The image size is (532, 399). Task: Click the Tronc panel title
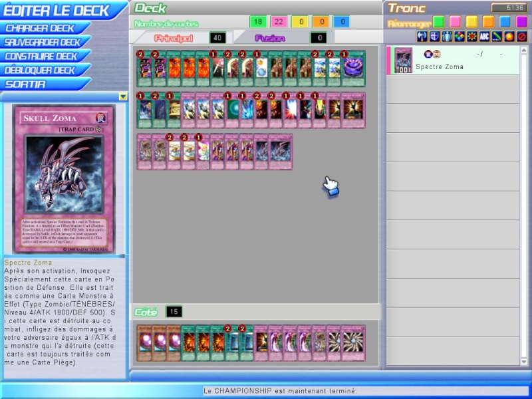coord(406,8)
